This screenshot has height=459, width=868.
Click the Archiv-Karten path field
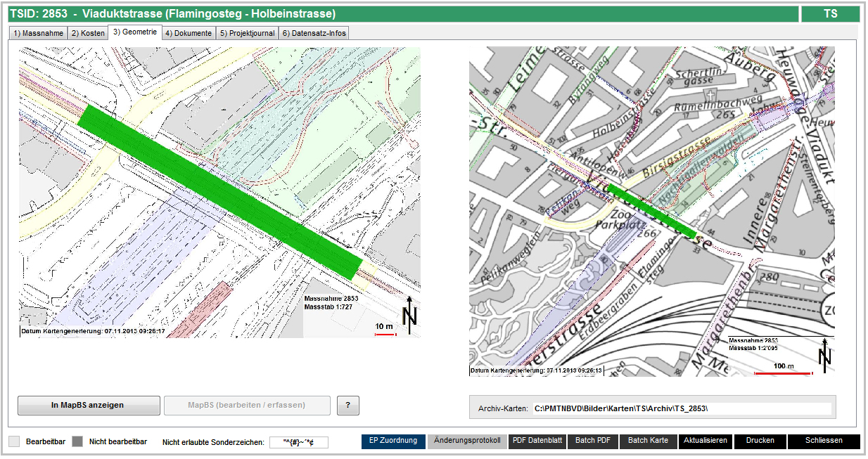681,408
